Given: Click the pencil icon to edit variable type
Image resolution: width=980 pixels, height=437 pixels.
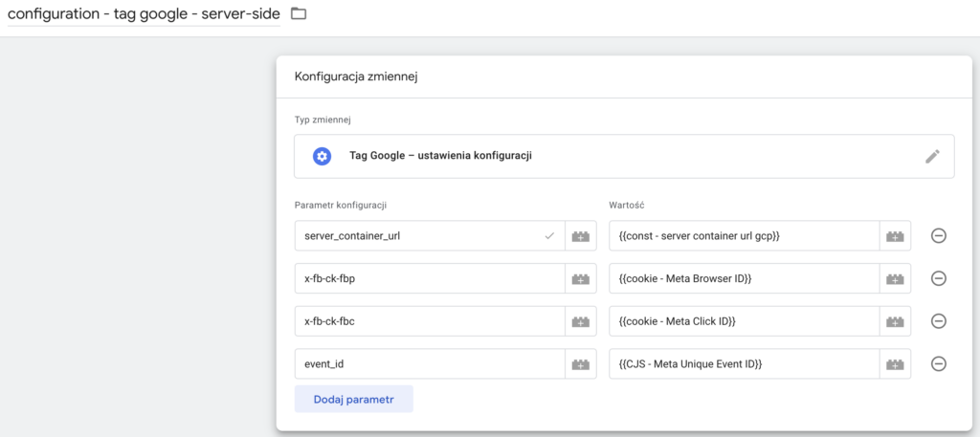Looking at the screenshot, I should click(x=932, y=157).
